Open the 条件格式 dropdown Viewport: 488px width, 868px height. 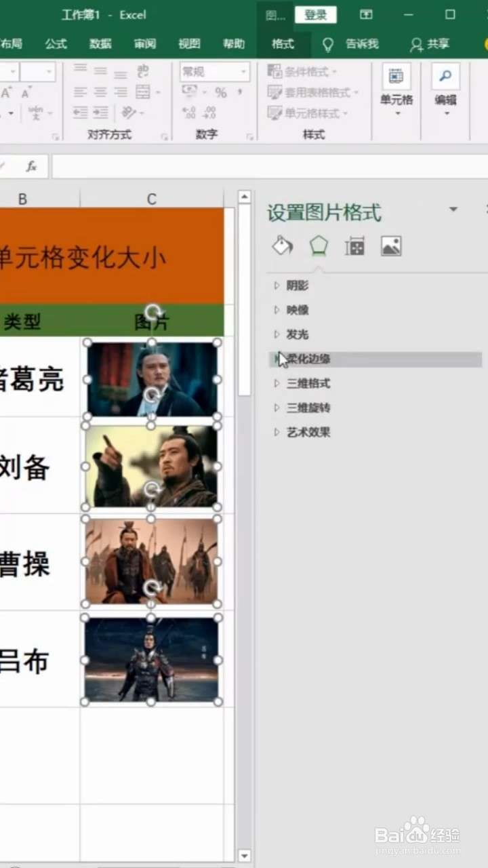click(x=302, y=71)
